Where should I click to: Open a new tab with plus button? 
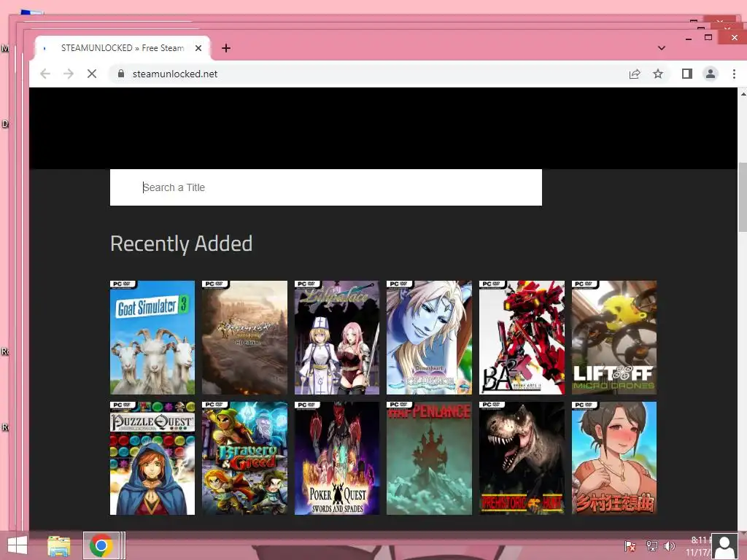pos(226,48)
